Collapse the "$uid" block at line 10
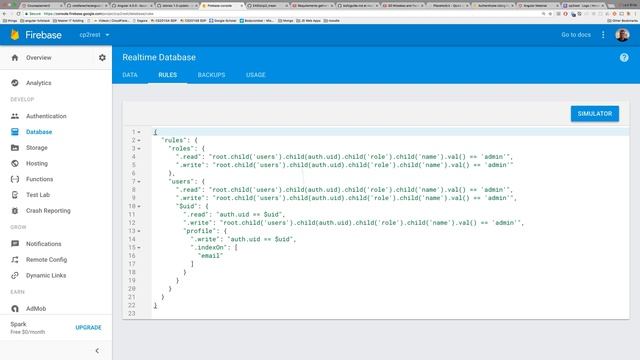This screenshot has height=360, width=640. [139, 206]
